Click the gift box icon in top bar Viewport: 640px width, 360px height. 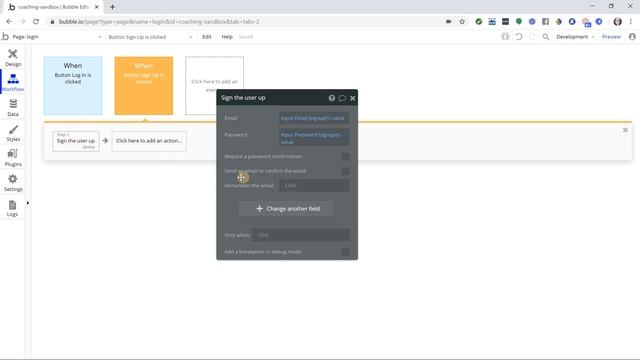[505, 37]
